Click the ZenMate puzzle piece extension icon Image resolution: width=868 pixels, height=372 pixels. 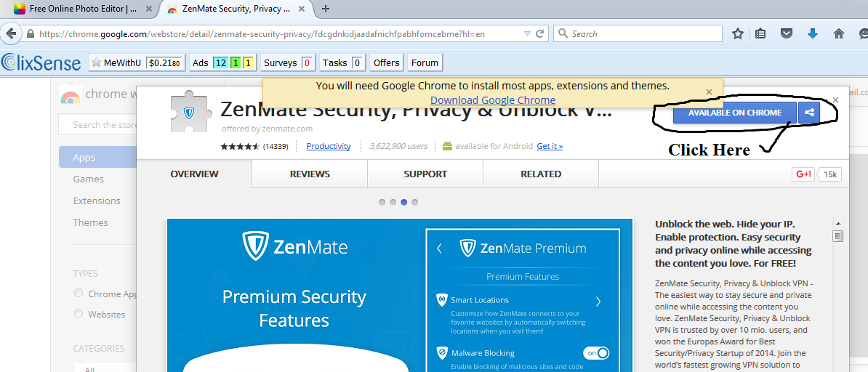click(x=188, y=113)
